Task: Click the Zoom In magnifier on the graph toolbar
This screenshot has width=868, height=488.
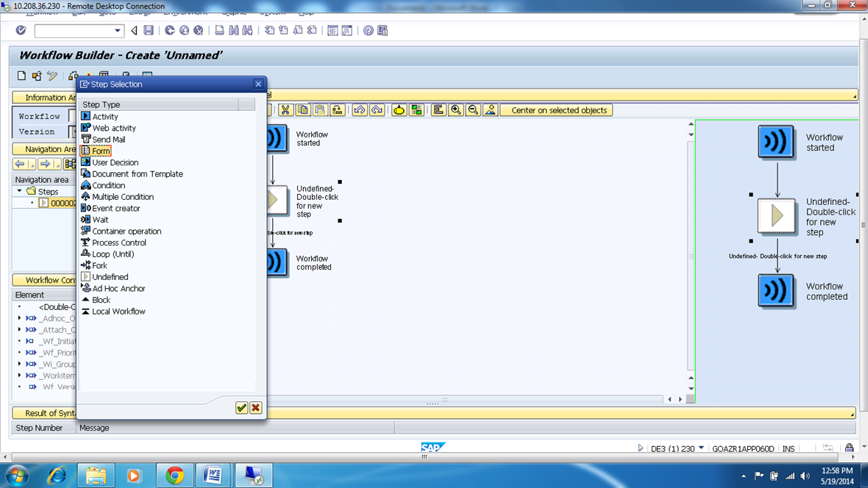Action: [455, 109]
